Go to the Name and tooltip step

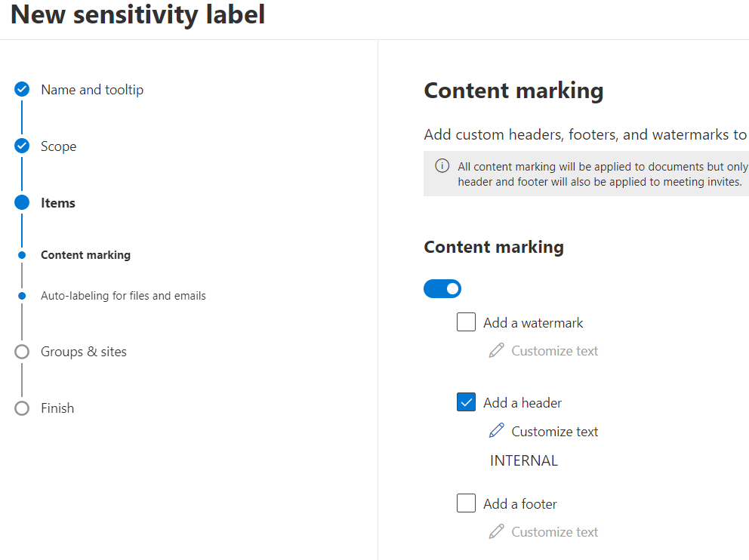tap(92, 90)
